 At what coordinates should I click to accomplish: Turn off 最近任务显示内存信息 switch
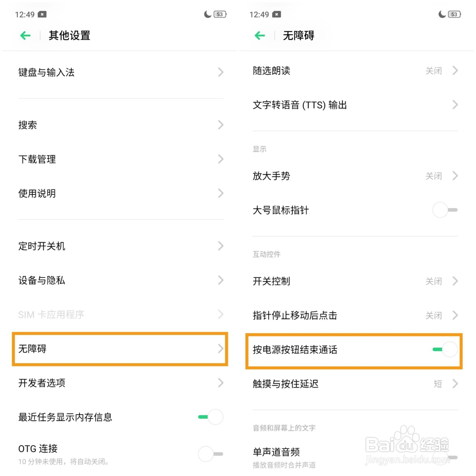coord(210,417)
